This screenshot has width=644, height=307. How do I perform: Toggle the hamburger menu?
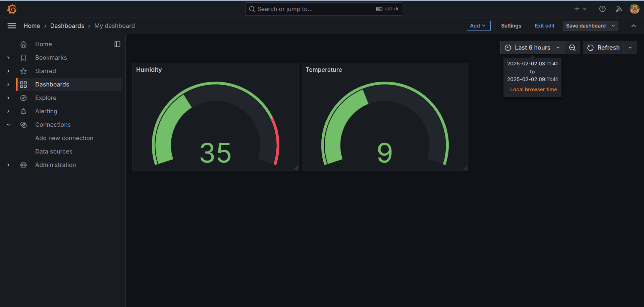point(12,25)
